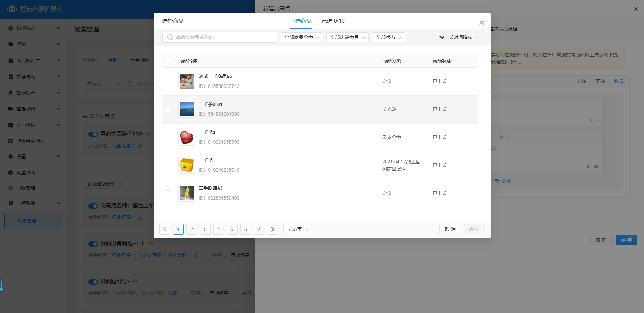Select the 仓库问题 scene package filter
This screenshot has height=313, width=644.
[x=139, y=60]
